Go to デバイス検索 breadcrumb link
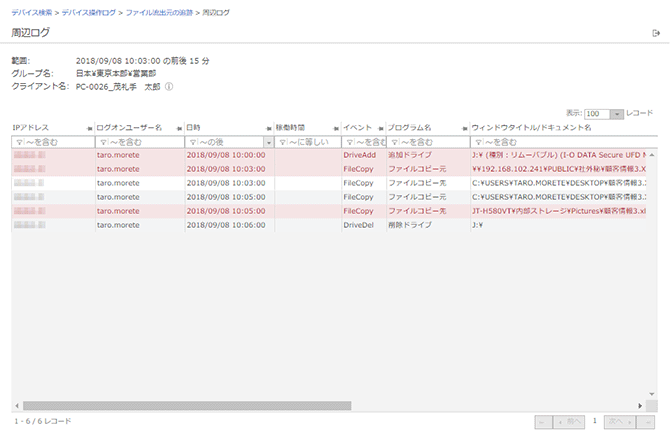The width and height of the screenshot is (670, 431). (32, 10)
